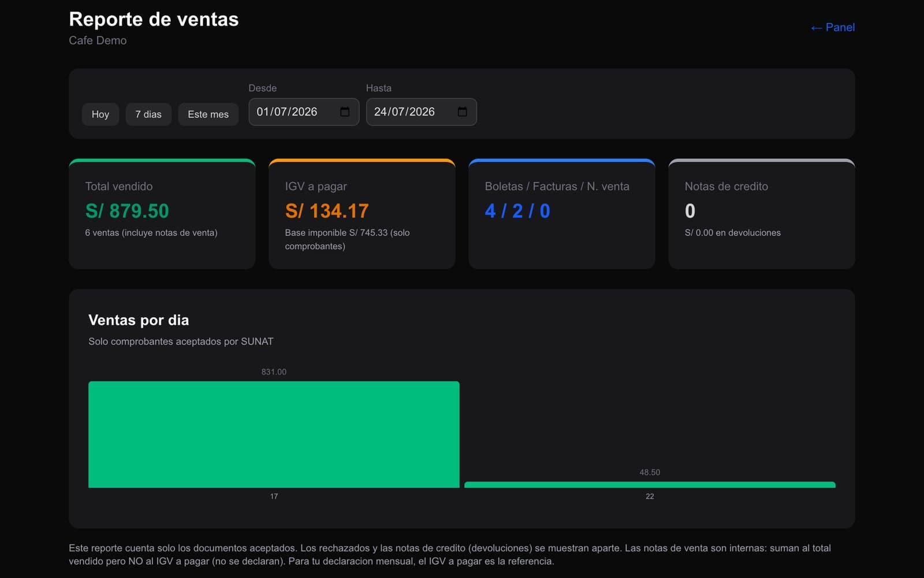The image size is (924, 578).
Task: Click the Total vendido card label
Action: pyautogui.click(x=119, y=186)
